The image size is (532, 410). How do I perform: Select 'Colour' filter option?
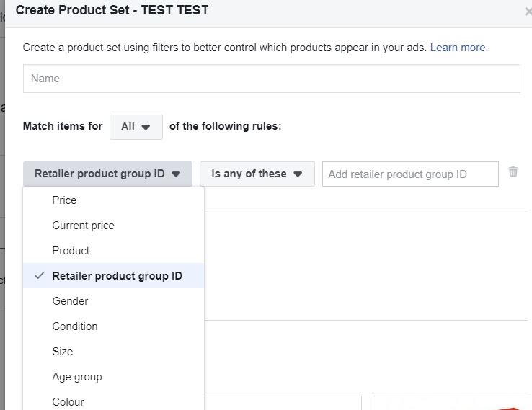tap(68, 401)
